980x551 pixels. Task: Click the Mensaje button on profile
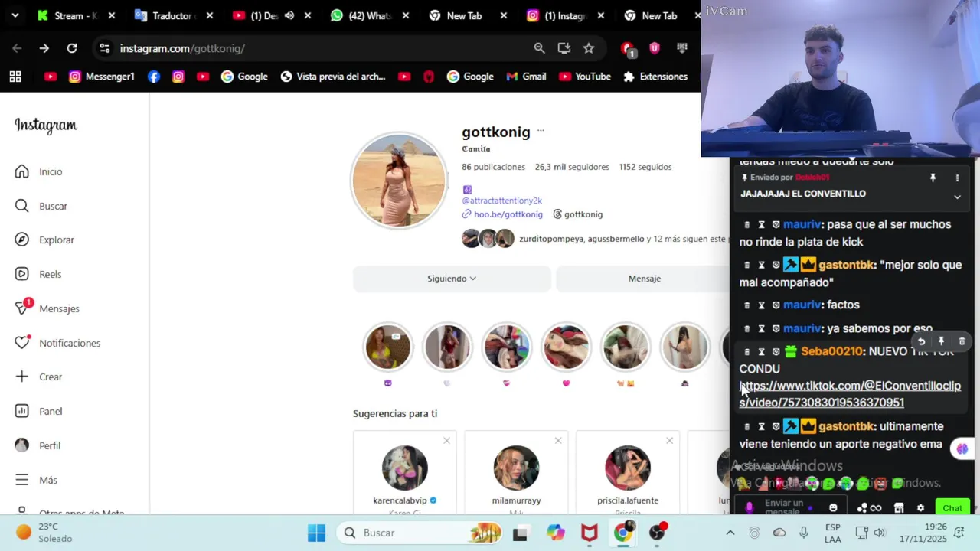pyautogui.click(x=644, y=279)
